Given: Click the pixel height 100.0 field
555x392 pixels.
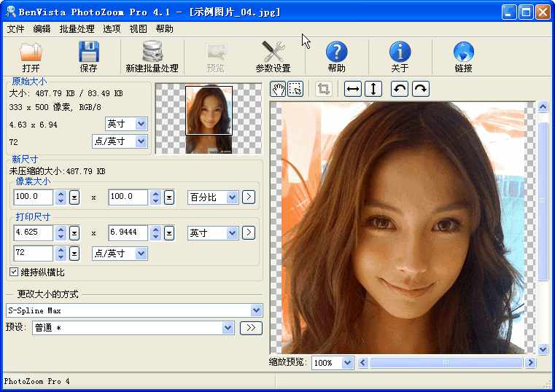Looking at the screenshot, I should click(x=128, y=197).
